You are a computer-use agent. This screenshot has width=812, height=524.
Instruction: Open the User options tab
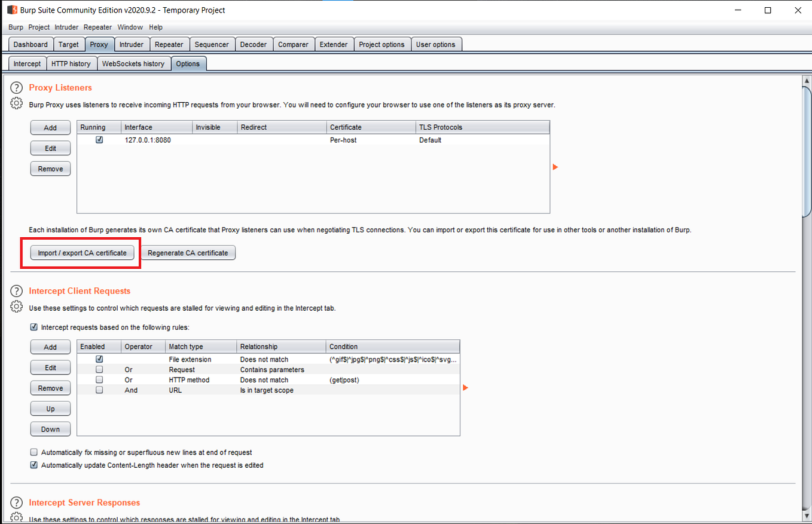tap(436, 45)
